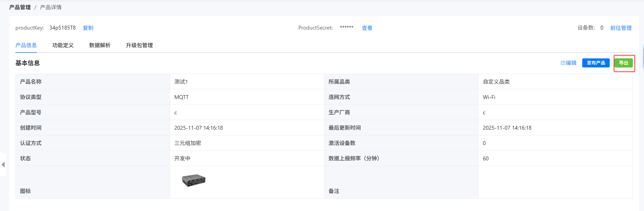Select the 产品信息 tab
This screenshot has width=644, height=211.
click(x=26, y=45)
